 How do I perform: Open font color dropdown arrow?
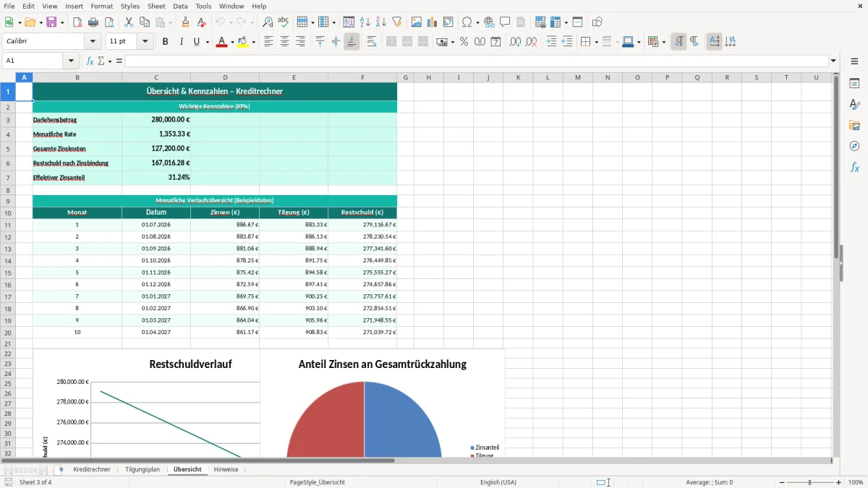point(231,42)
